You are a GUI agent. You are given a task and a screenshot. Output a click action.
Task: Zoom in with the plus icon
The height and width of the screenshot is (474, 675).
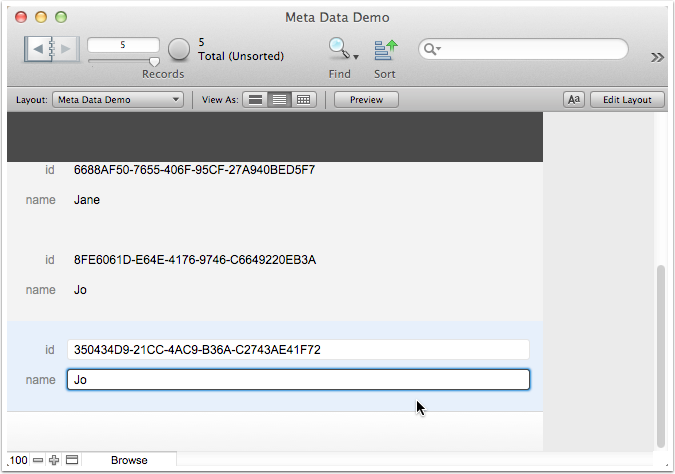point(54,460)
